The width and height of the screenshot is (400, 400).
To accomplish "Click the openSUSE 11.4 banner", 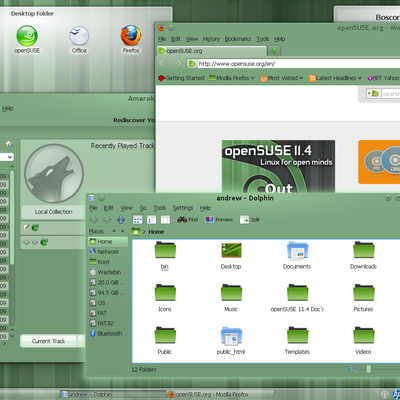I will (x=278, y=166).
